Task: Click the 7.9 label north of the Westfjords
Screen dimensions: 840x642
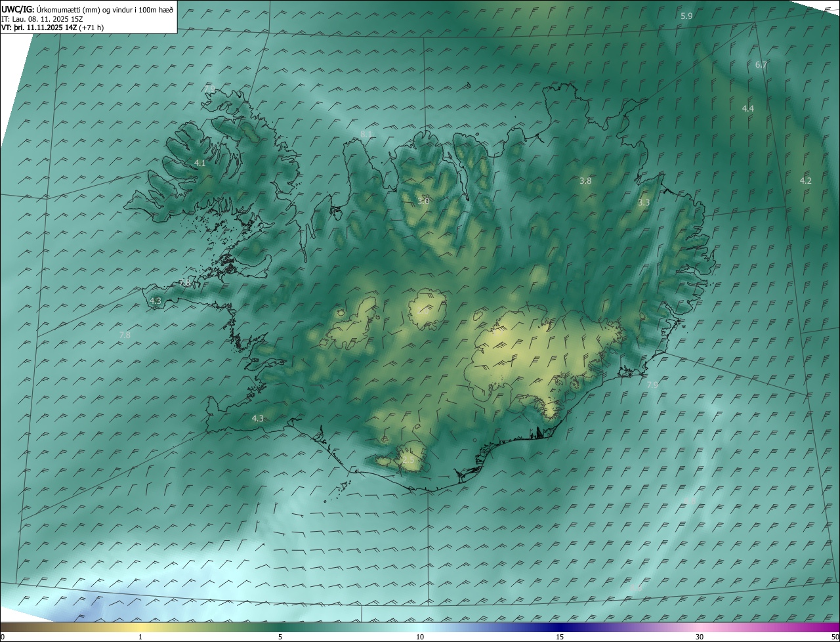Action: (x=209, y=89)
